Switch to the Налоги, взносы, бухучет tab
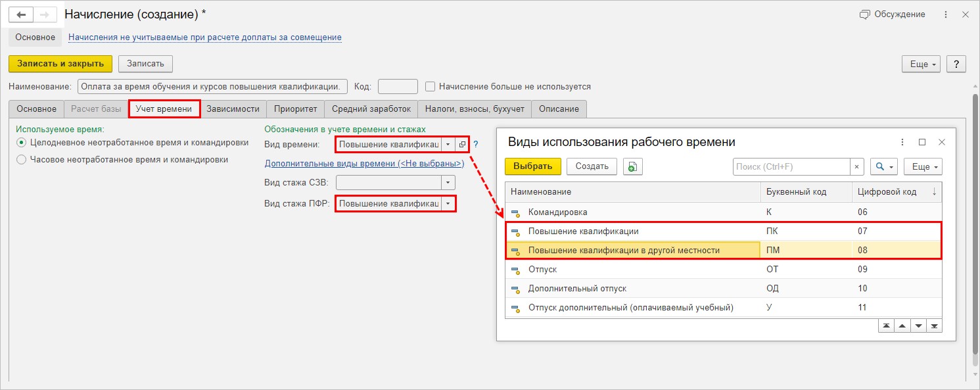The height and width of the screenshot is (390, 980). [475, 109]
